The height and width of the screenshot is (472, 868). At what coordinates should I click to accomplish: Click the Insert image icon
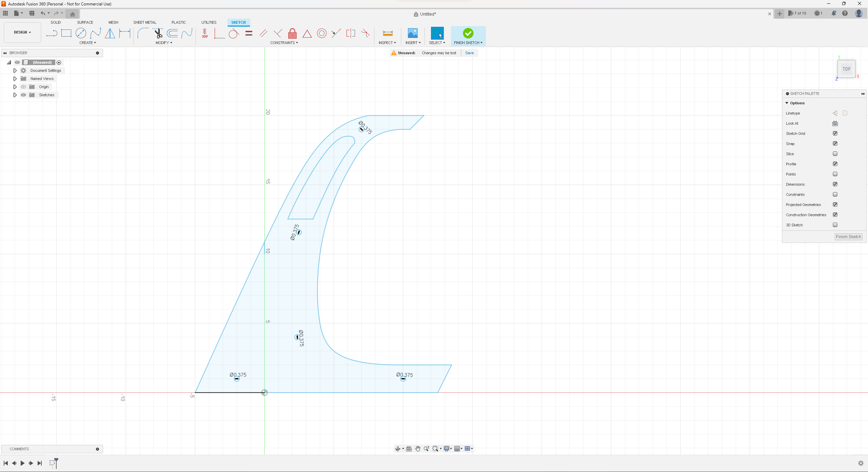413,33
